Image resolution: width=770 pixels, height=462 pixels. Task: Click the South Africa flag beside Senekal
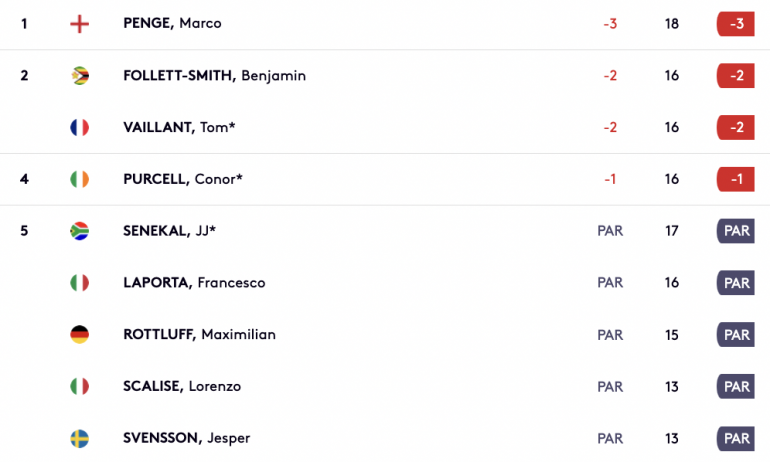point(79,231)
